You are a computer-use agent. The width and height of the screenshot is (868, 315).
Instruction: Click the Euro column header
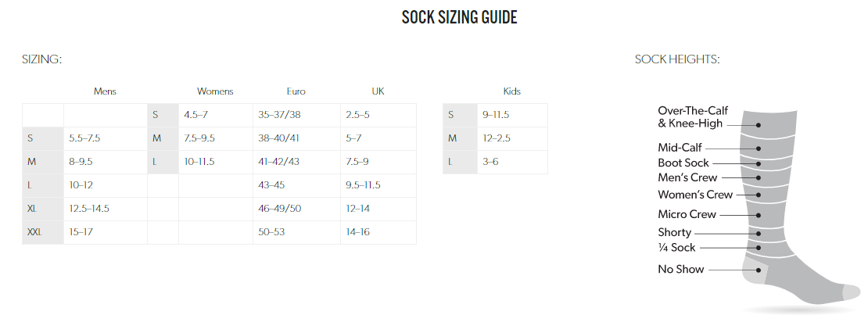(296, 91)
